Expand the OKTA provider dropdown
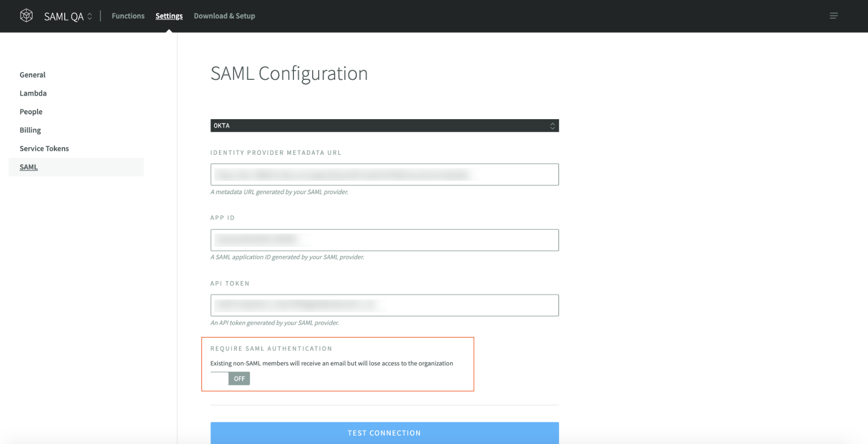This screenshot has height=444, width=868. (x=385, y=126)
